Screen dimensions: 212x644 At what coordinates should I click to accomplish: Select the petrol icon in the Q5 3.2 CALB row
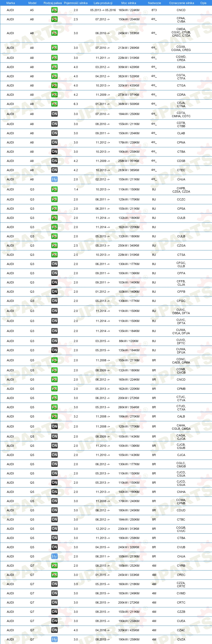54,416
